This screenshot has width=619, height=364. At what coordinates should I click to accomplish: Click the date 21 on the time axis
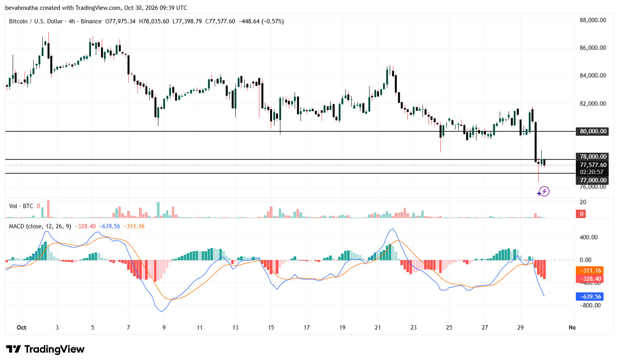coord(378,328)
